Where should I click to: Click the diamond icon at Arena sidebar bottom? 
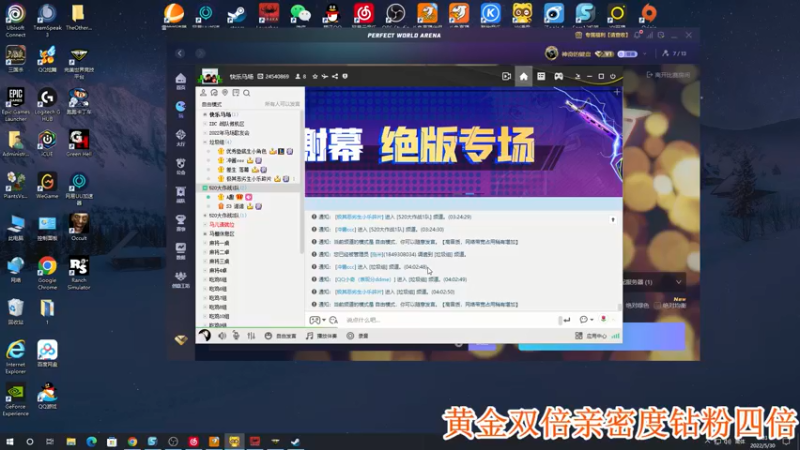[x=181, y=340]
